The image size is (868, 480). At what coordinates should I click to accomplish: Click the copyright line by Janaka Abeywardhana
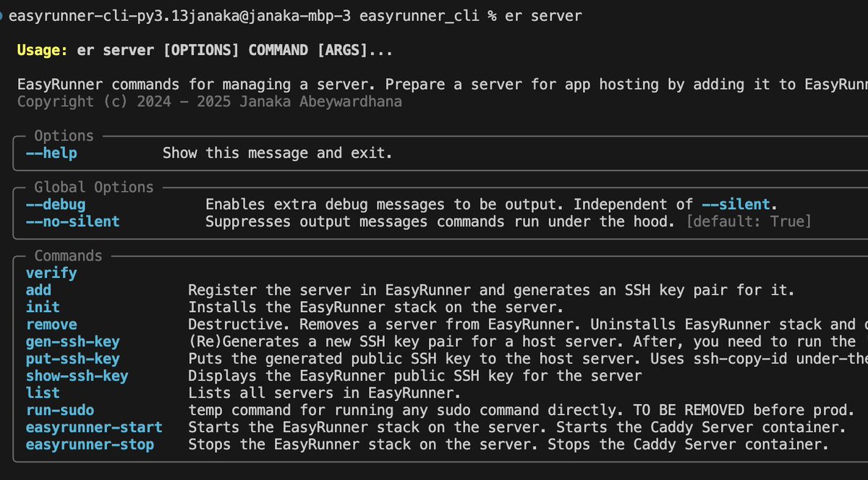[x=210, y=101]
